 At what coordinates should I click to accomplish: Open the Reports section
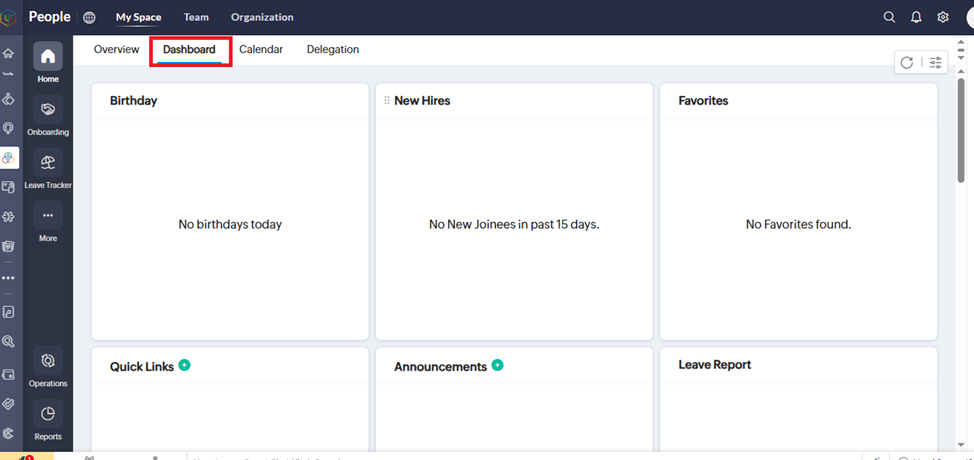click(48, 415)
